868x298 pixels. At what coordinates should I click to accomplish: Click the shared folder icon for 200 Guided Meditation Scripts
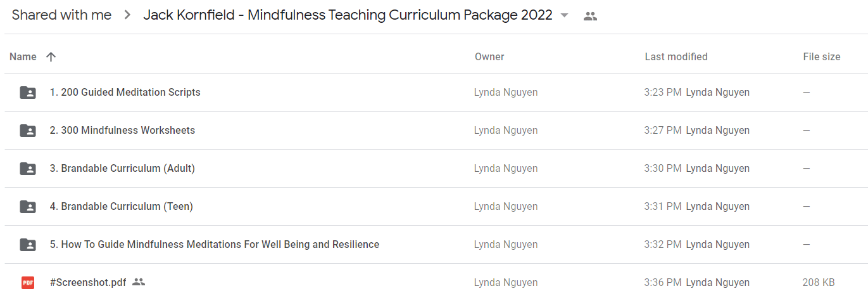(28, 93)
